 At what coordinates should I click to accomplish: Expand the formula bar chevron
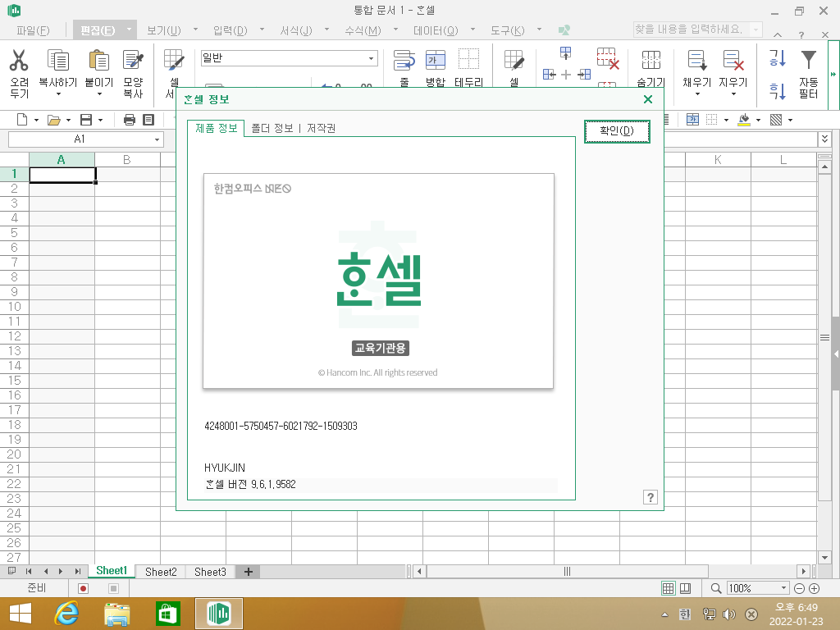[824, 139]
